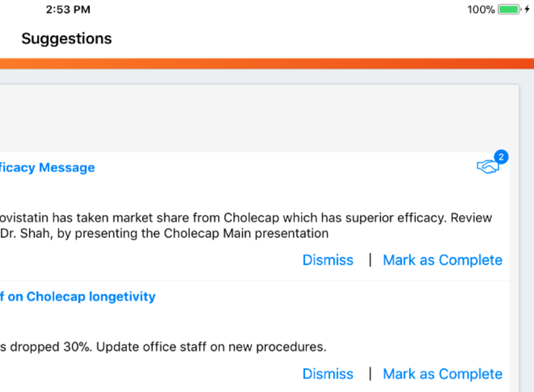
Task: Tap the divider beside Dismiss in Efficacy Message
Action: click(370, 260)
